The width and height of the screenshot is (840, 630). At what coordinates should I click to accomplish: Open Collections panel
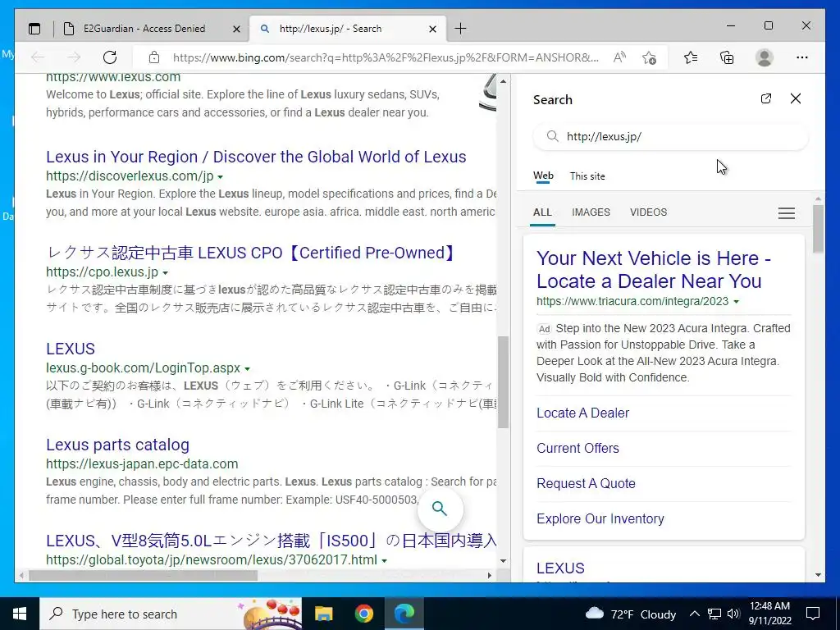click(x=727, y=57)
